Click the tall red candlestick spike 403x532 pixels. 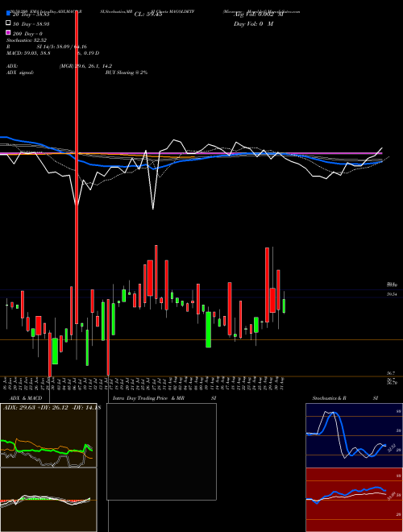pyautogui.click(x=77, y=166)
